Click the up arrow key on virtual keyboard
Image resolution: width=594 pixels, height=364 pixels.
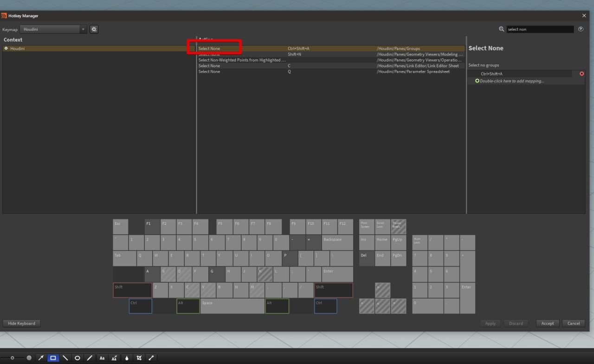382,290
